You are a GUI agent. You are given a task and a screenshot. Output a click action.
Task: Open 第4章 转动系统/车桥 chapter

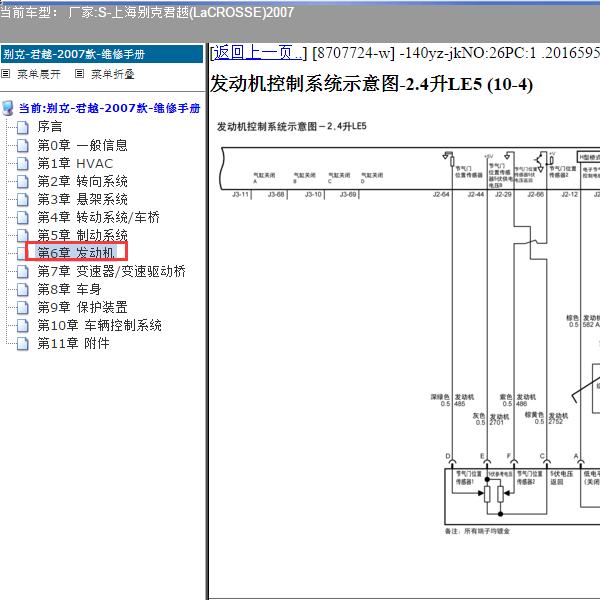(98, 217)
